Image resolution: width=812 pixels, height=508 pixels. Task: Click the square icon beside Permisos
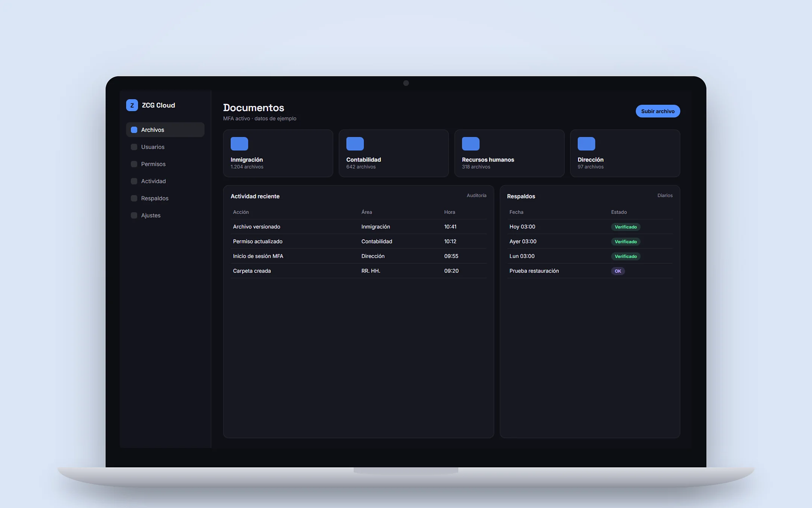(134, 164)
